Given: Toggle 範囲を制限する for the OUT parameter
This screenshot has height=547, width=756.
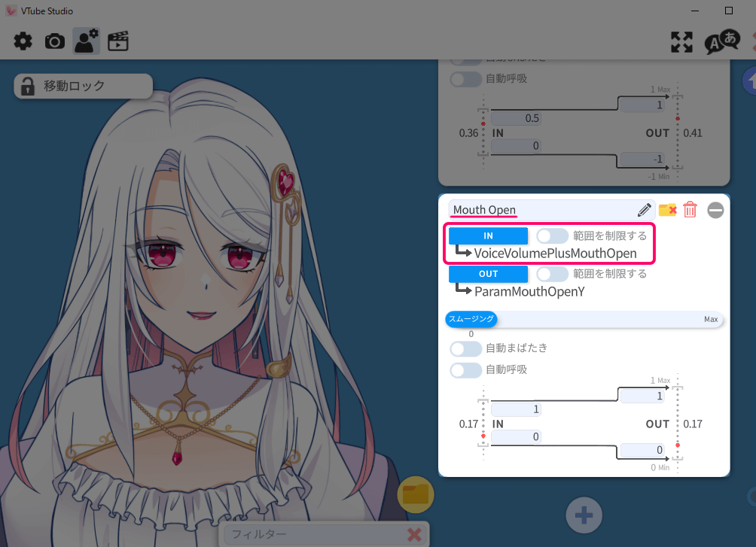Looking at the screenshot, I should pos(552,274).
